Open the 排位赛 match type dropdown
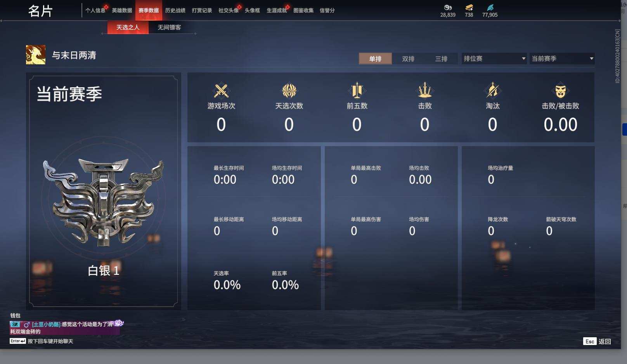Image resolution: width=627 pixels, height=364 pixels. [494, 59]
